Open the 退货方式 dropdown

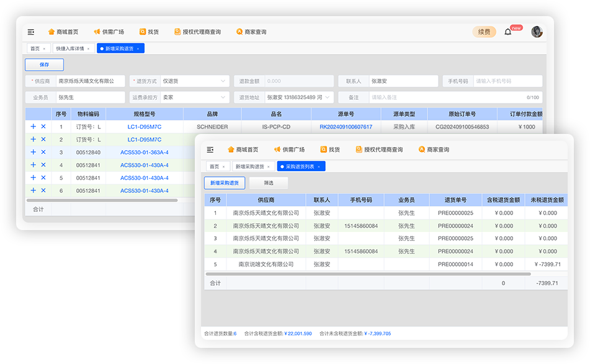click(x=195, y=81)
